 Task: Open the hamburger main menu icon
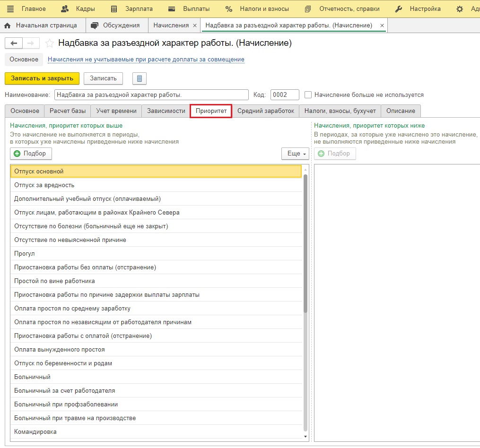[10, 9]
